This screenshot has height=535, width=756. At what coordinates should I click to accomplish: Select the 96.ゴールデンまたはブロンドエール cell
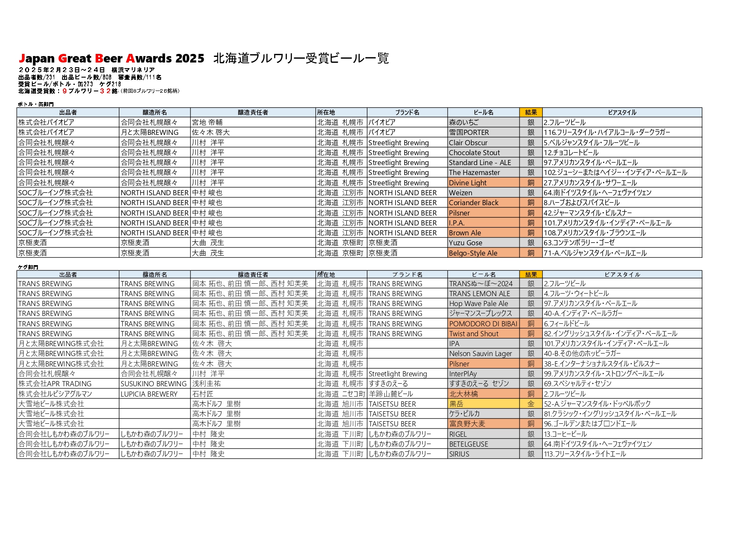(x=622, y=424)
